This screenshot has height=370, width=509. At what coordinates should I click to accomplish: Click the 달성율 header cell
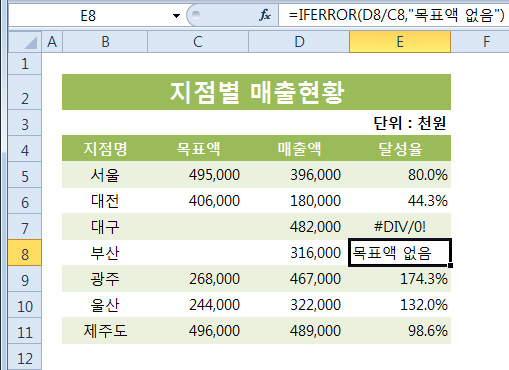tap(400, 149)
